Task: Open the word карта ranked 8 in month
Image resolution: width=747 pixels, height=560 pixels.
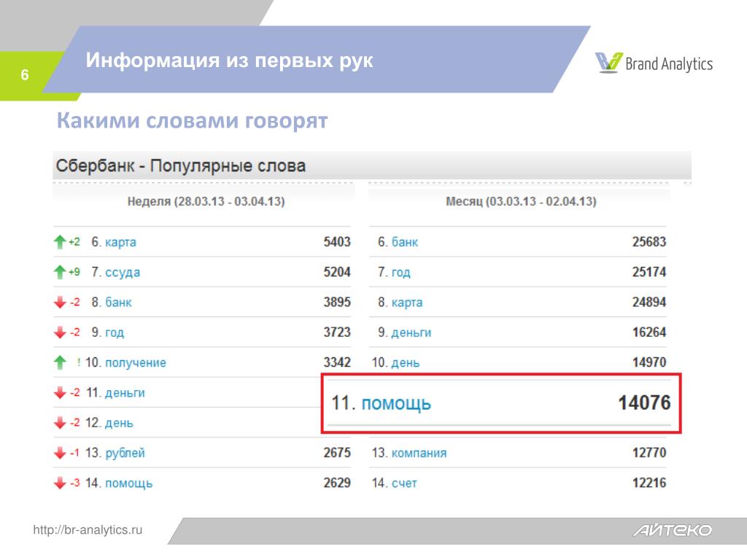Action: 407,303
